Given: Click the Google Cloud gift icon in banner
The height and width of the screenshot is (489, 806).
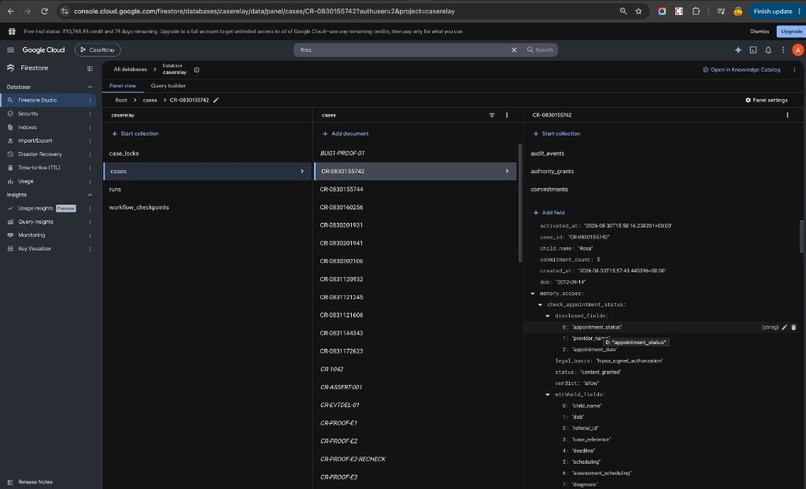Looking at the screenshot, I should point(11,31).
